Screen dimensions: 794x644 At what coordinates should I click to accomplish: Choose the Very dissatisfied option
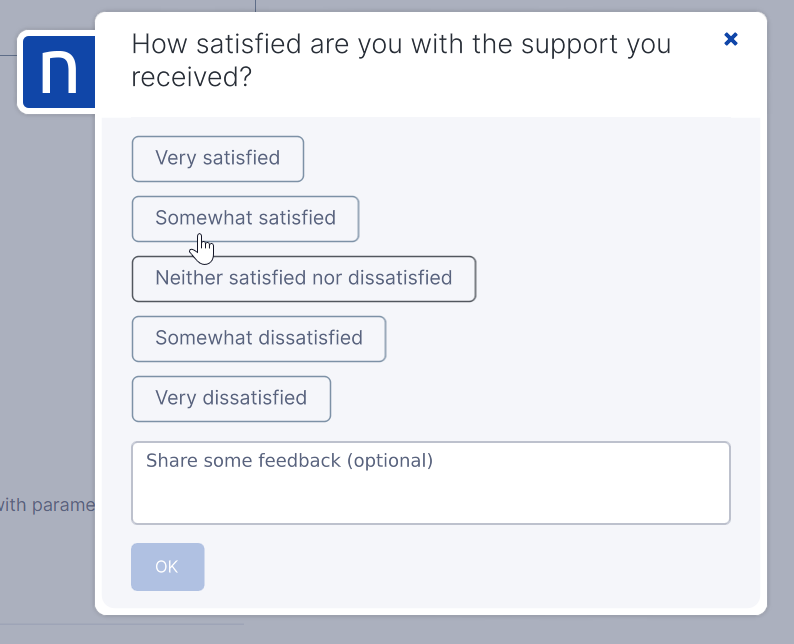[231, 398]
